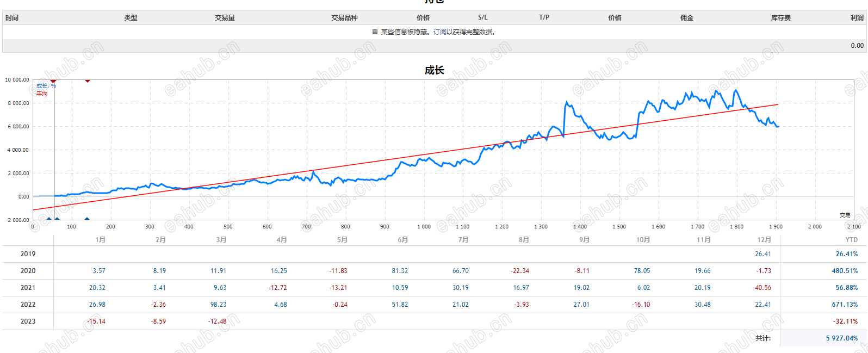Screen dimensions: 868x353
Task: Click the 26.41% YTD value for 2019
Action: tap(847, 254)
